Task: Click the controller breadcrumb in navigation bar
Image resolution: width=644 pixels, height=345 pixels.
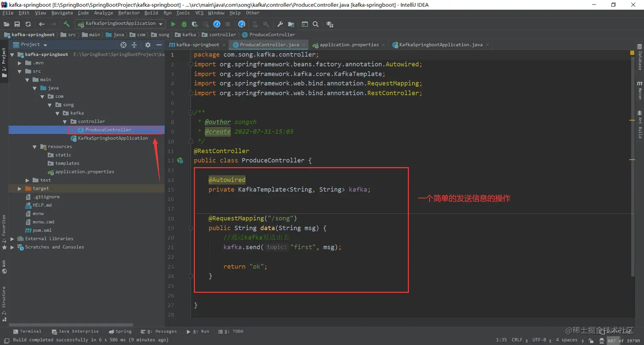Action: (x=222, y=35)
